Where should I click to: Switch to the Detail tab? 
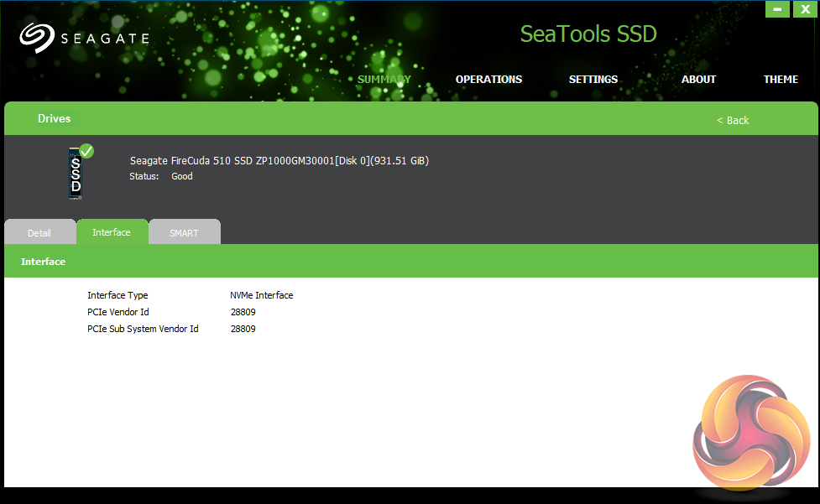(x=39, y=232)
